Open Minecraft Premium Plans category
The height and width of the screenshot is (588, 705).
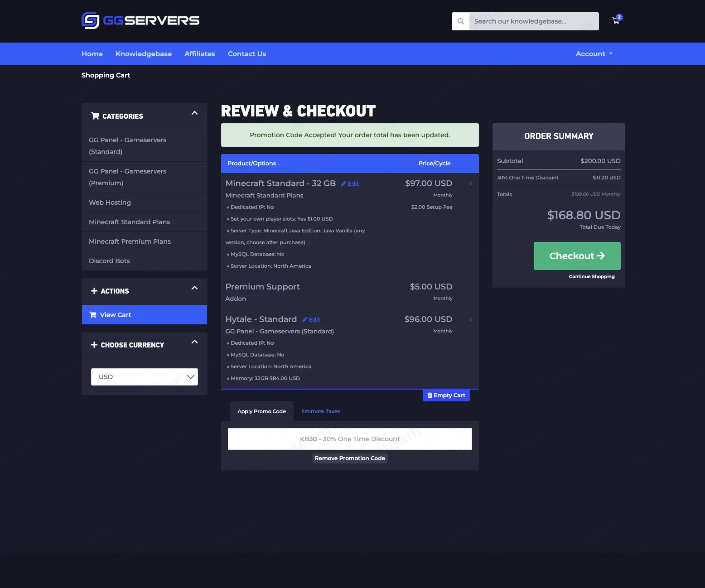tap(145, 241)
